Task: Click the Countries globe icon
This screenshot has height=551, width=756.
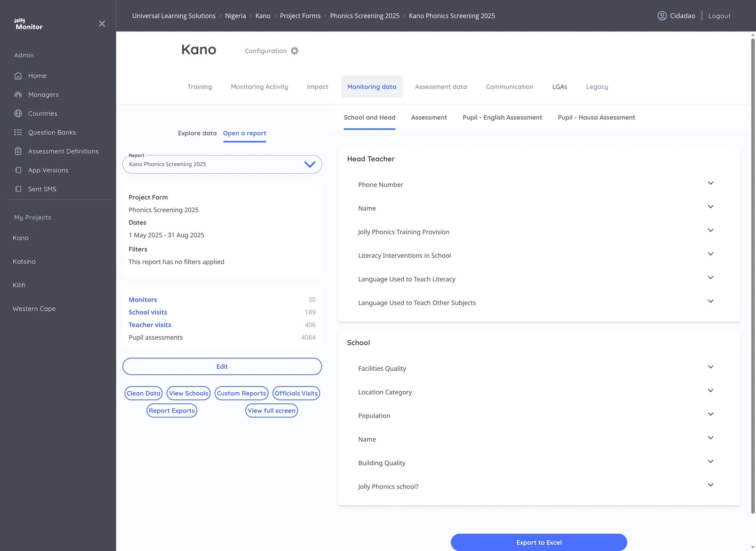Action: pyautogui.click(x=18, y=113)
